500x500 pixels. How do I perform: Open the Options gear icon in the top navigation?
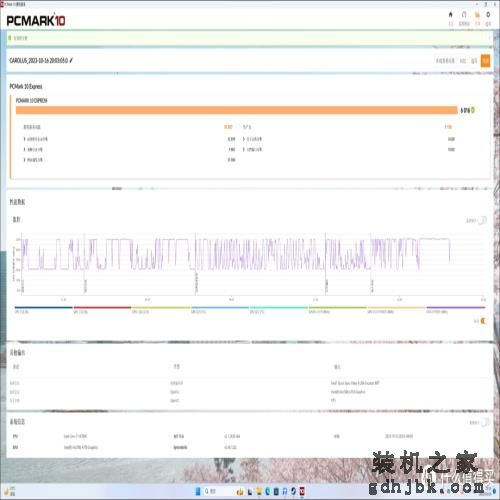tap(488, 15)
